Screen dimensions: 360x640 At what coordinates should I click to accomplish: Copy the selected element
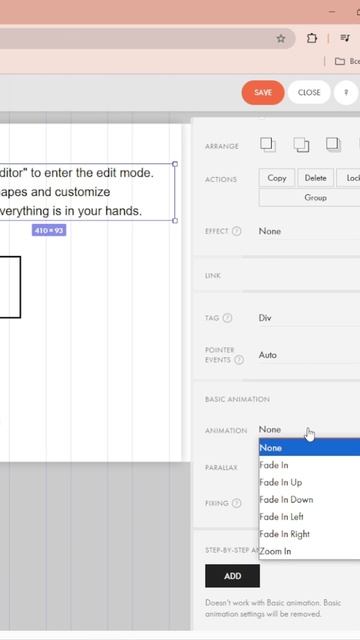(x=277, y=178)
